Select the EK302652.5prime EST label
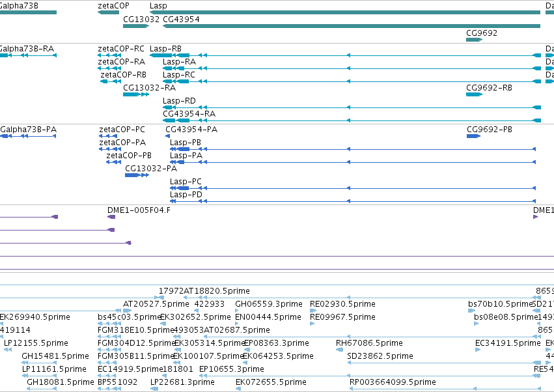This screenshot has width=554, height=392. click(x=195, y=317)
